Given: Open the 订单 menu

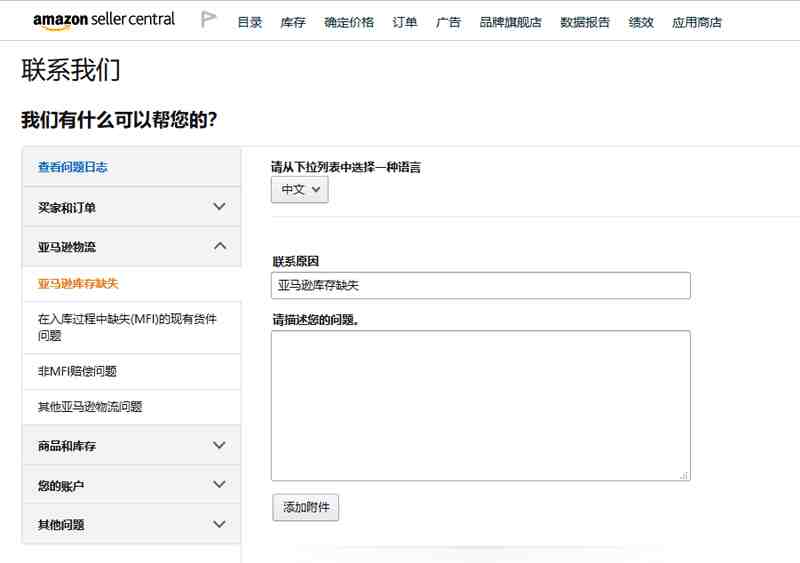Looking at the screenshot, I should (x=405, y=22).
